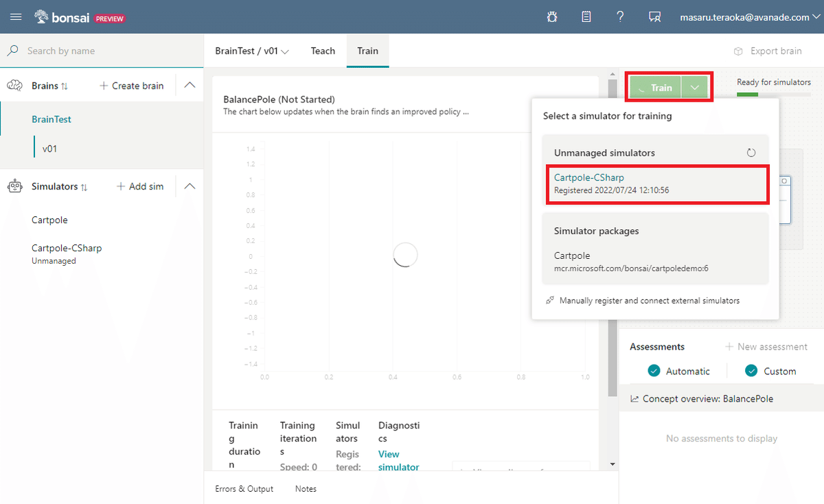The width and height of the screenshot is (824, 504).
Task: Switch to the Train tab
Action: point(367,51)
